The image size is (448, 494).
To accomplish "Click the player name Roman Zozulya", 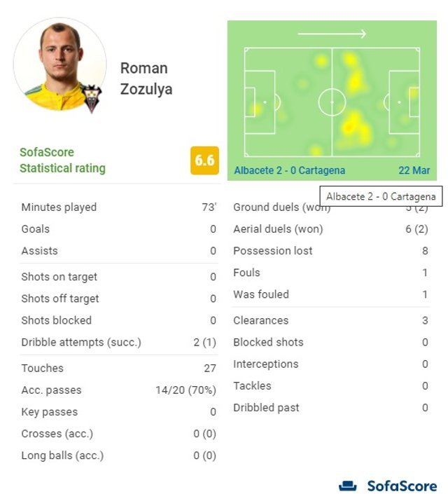I will pyautogui.click(x=146, y=78).
